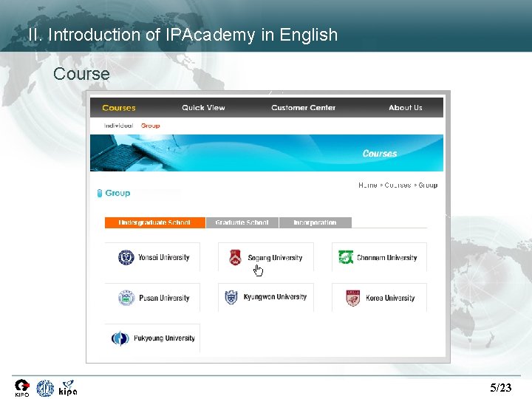Image resolution: width=532 pixels, height=399 pixels.
Task: Open the Courses menu
Action: point(119,108)
